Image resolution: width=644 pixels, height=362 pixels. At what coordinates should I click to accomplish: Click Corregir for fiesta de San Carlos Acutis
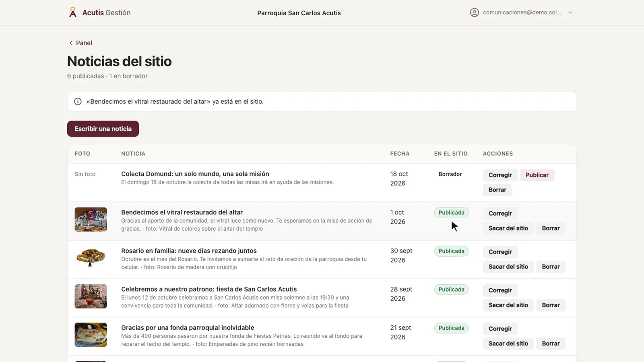(500, 290)
